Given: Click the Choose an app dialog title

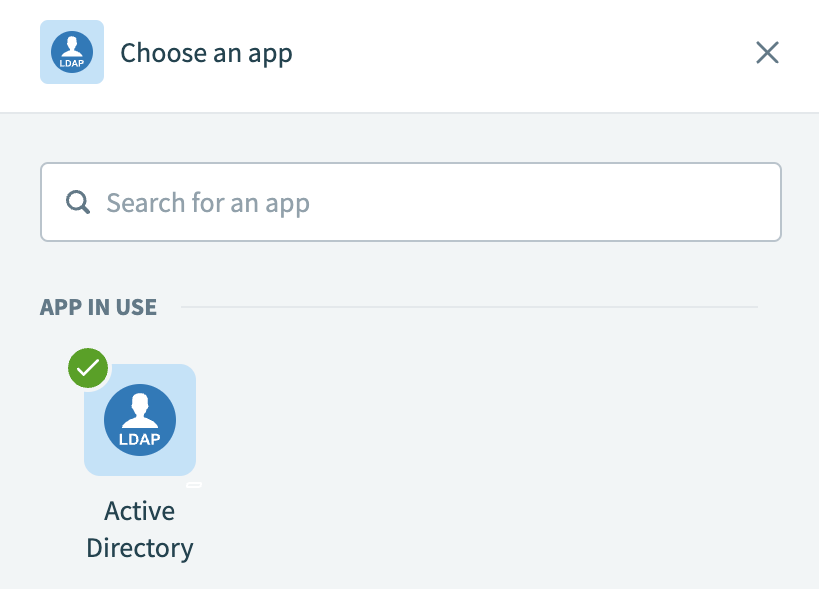Looking at the screenshot, I should (206, 52).
